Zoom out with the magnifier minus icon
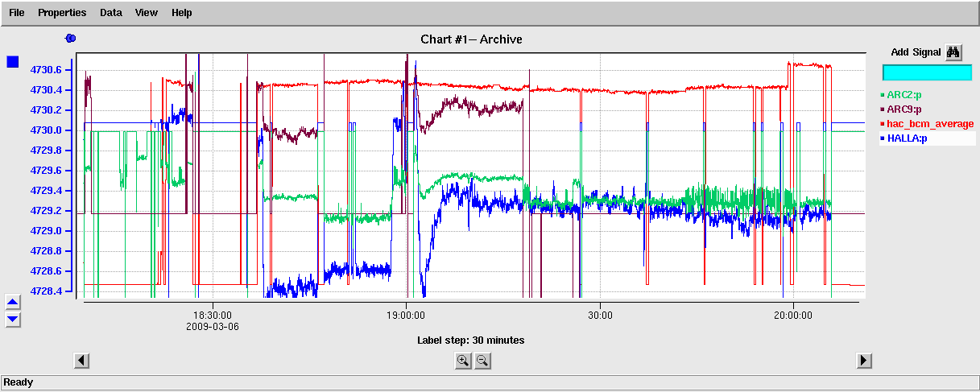Image resolution: width=980 pixels, height=392 pixels. pos(482,361)
